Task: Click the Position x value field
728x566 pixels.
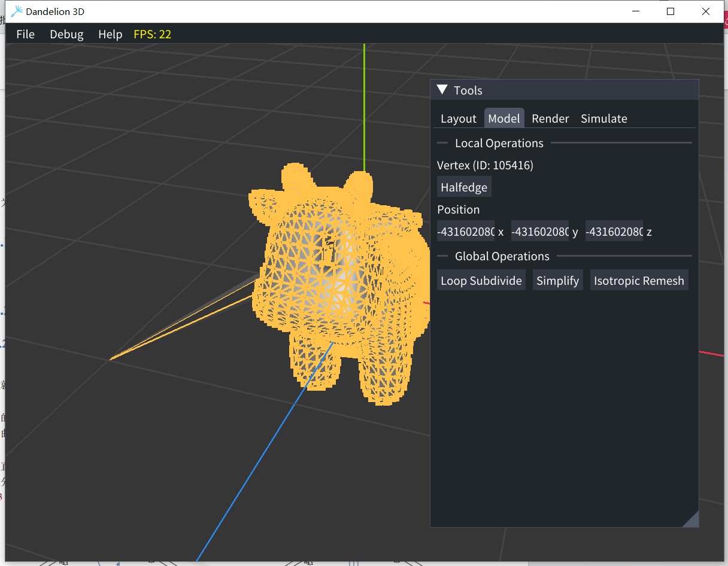Action: pos(466,232)
